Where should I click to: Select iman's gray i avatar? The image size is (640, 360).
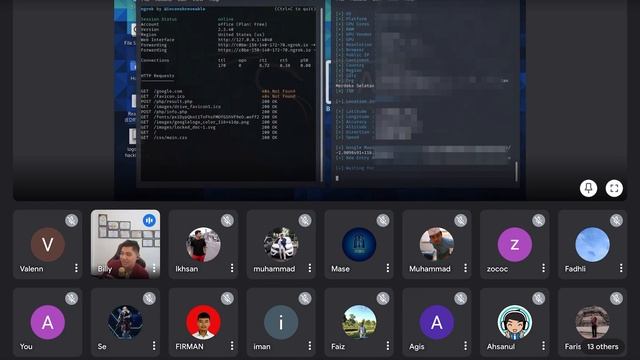(281, 322)
